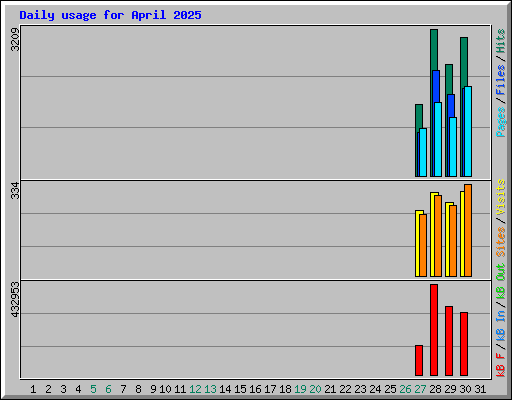Click the 'Pages' legend label
The width and height of the screenshot is (512, 400).
click(x=501, y=122)
